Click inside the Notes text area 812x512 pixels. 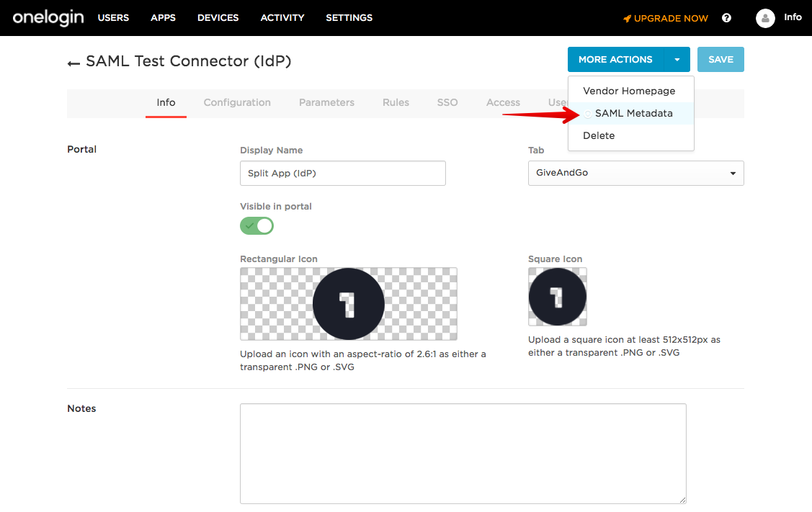click(463, 454)
